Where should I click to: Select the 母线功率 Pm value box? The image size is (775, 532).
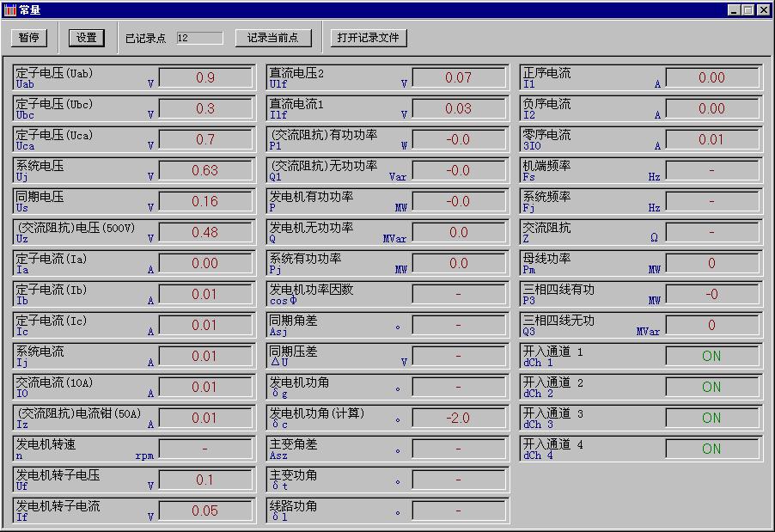711,263
